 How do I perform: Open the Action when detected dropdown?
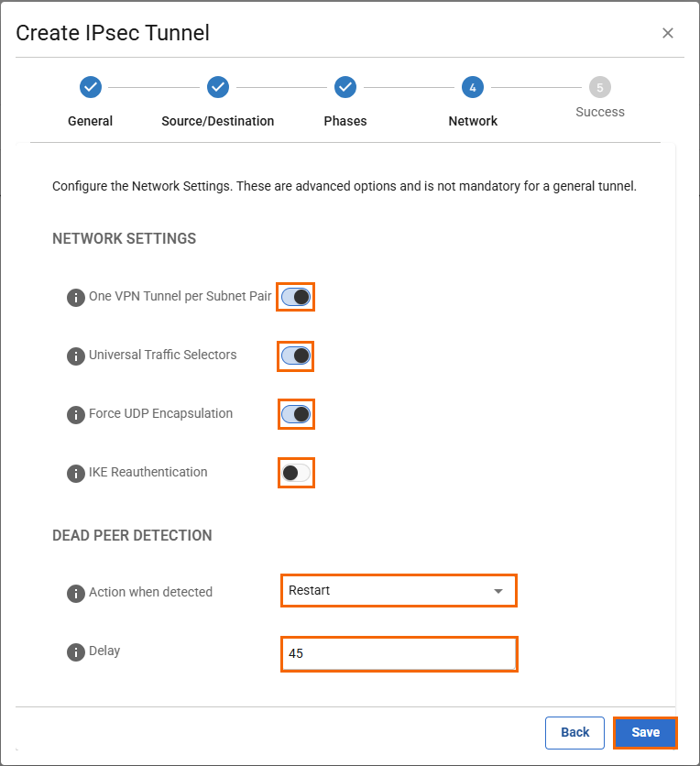398,591
